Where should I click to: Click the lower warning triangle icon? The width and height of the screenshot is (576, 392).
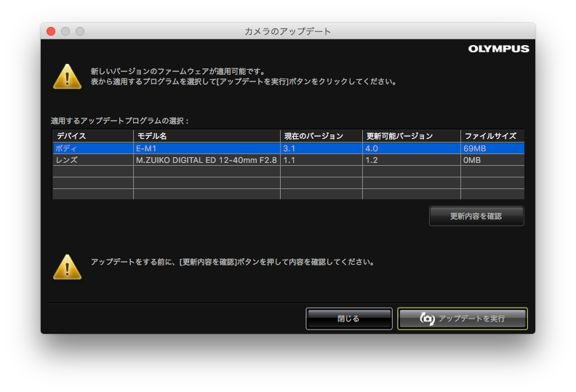tap(67, 267)
